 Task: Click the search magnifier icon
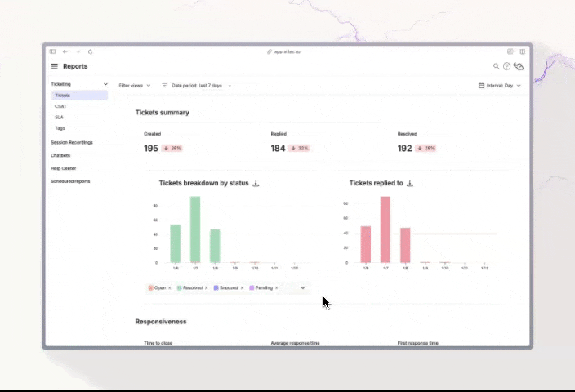[x=496, y=66]
